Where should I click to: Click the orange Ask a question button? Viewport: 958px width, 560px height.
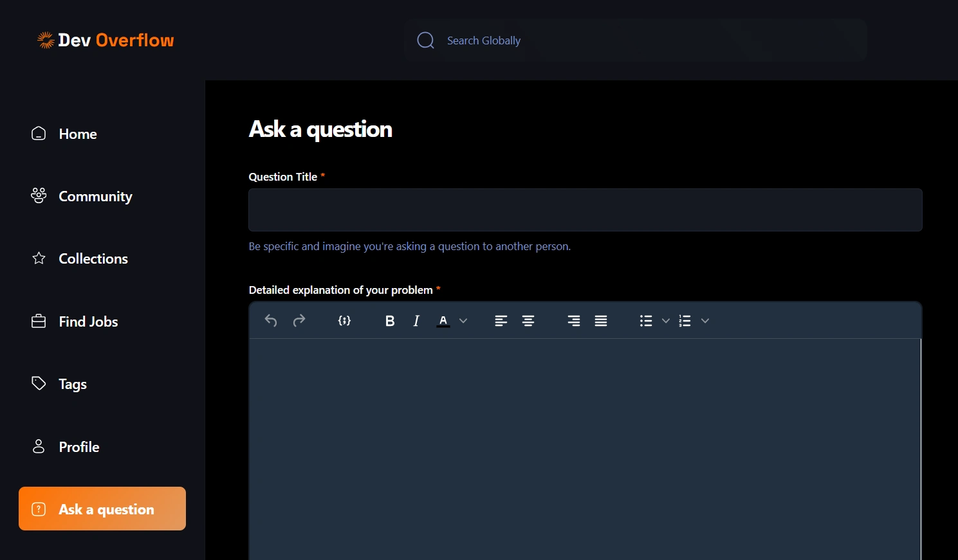(x=102, y=509)
